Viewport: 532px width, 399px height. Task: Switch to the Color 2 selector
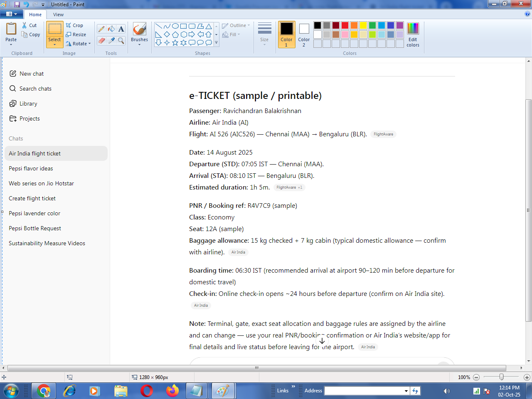click(x=304, y=34)
